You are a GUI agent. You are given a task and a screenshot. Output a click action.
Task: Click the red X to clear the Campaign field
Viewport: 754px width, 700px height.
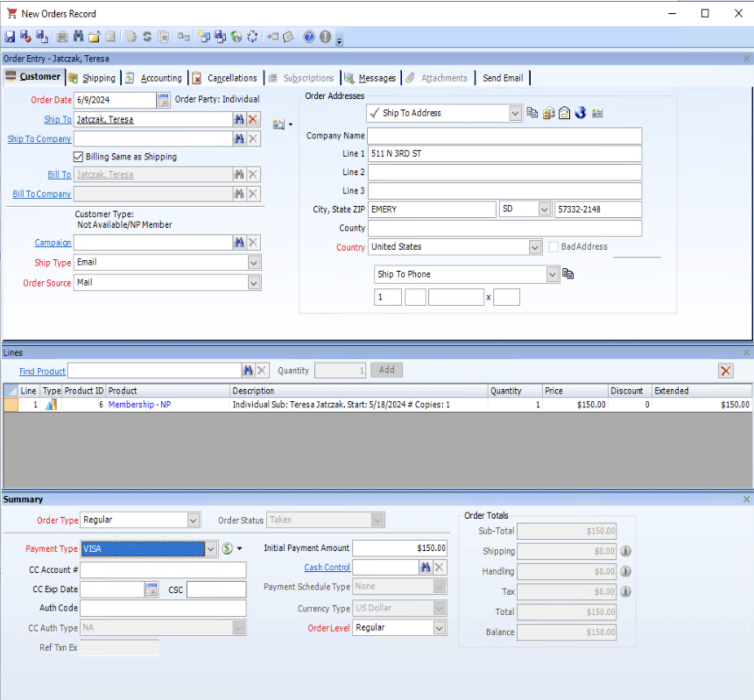coord(253,242)
